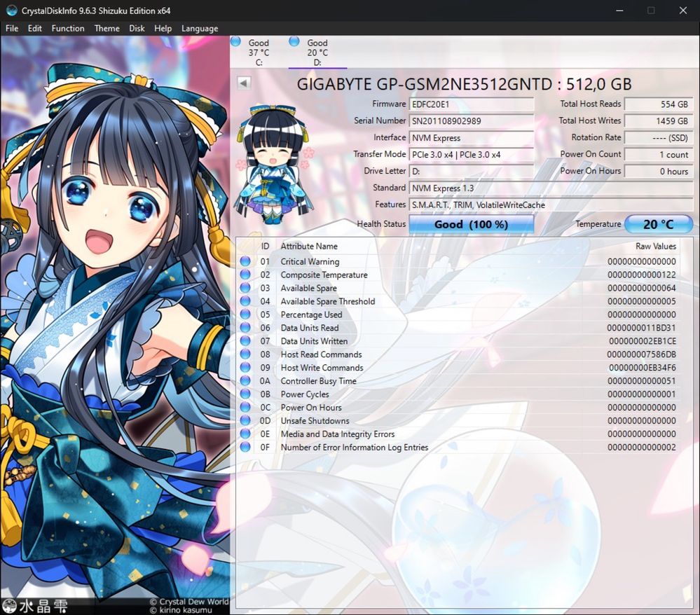
Task: Click the Standard field NVM Express 1.3
Action: point(551,188)
